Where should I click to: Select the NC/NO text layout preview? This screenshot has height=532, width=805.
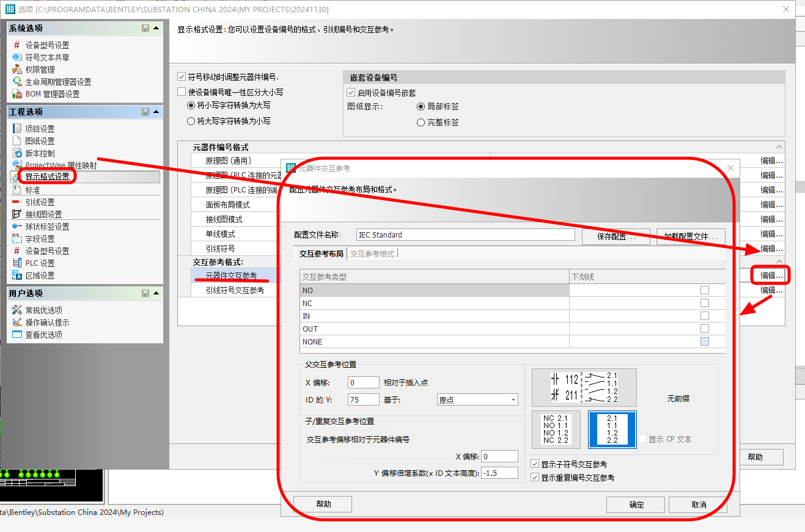556,430
